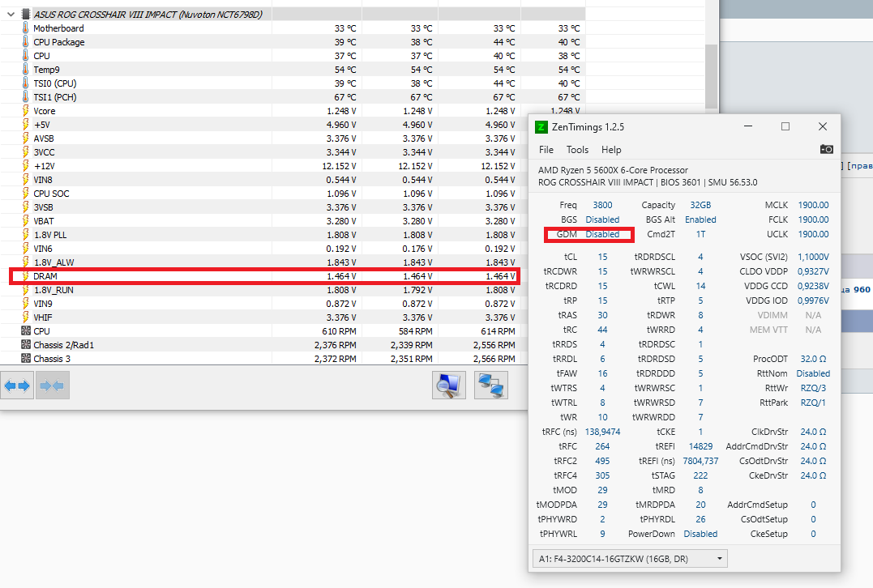
Task: Click the PowerDown Disabled value
Action: click(x=700, y=534)
